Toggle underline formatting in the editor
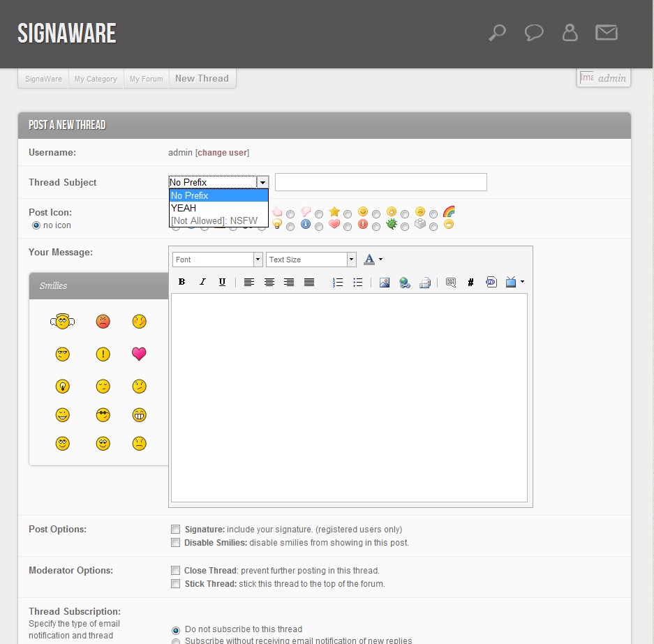 223,282
